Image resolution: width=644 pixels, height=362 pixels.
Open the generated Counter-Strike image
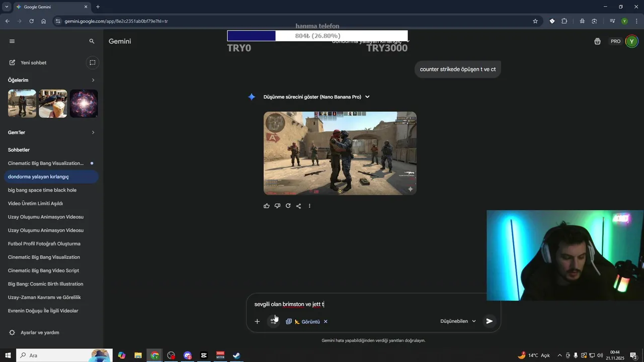tap(340, 153)
